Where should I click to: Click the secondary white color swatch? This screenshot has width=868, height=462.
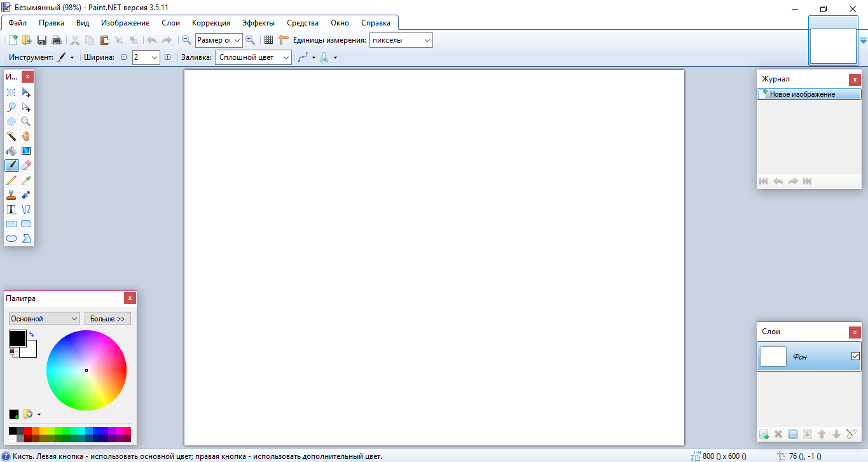(x=29, y=350)
